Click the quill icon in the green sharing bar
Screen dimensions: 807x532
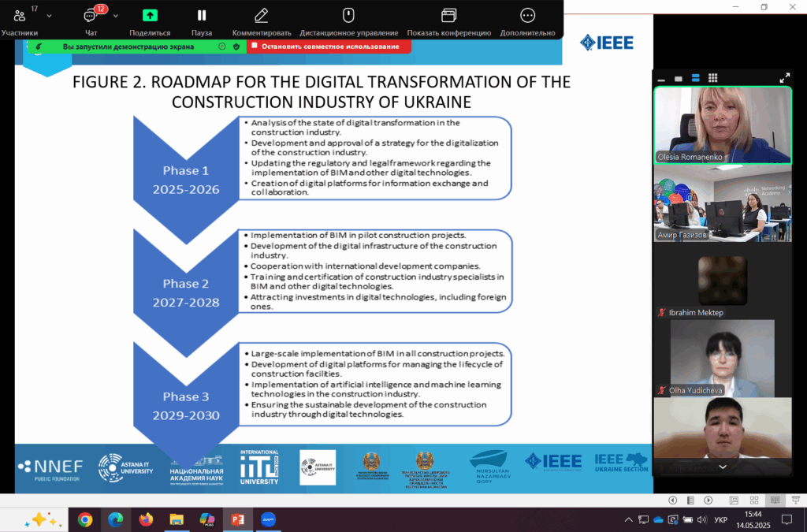click(39, 47)
